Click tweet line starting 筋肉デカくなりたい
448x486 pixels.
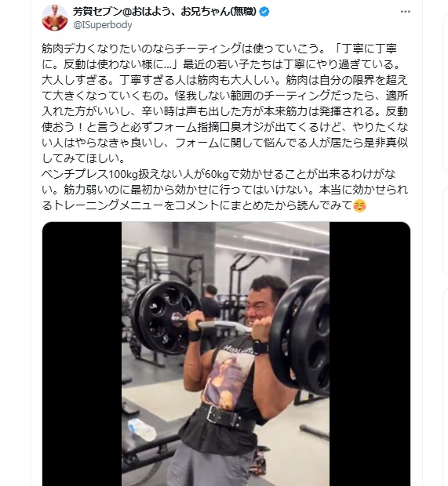coord(219,49)
